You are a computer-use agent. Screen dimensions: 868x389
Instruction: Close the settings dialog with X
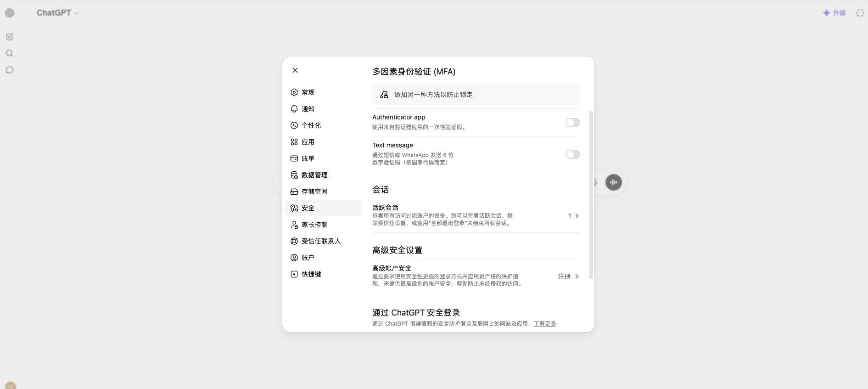[x=295, y=70]
